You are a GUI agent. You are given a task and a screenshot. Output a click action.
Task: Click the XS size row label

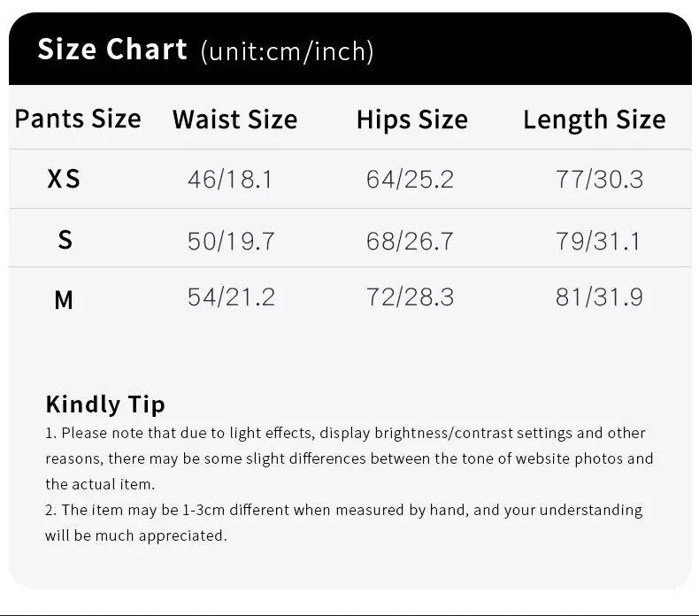pyautogui.click(x=64, y=180)
